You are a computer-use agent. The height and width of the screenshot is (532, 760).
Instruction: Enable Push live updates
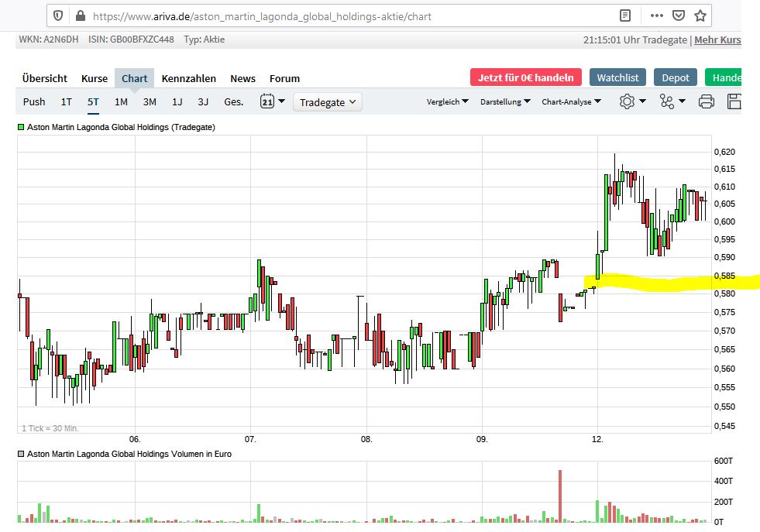tap(34, 101)
